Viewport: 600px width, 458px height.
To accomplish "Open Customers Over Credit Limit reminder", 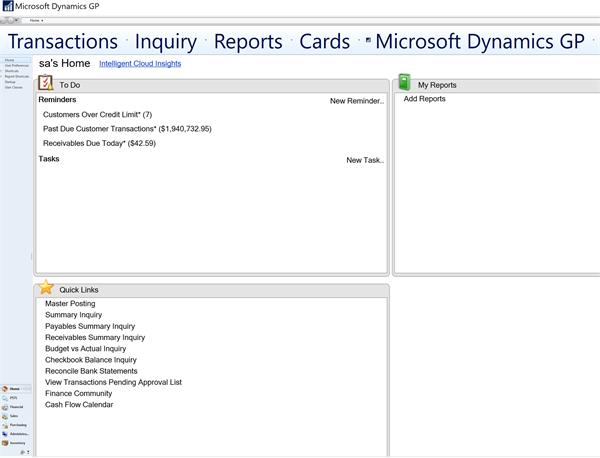I will pos(98,114).
